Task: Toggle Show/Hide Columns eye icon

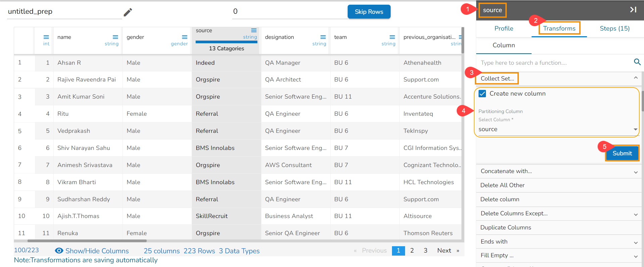Action: (59, 251)
